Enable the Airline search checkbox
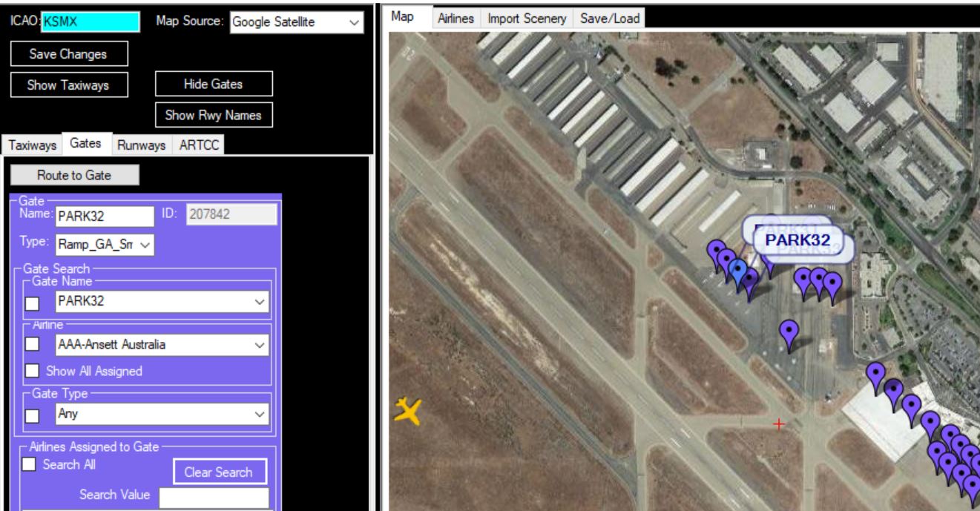980x511 pixels. (x=33, y=345)
